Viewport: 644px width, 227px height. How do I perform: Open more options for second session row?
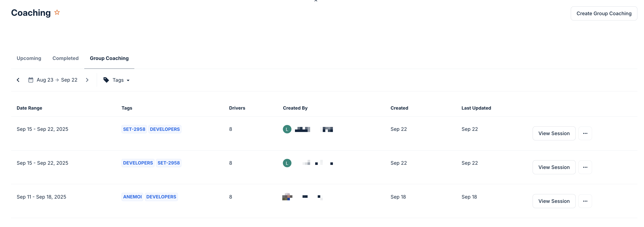click(585, 167)
